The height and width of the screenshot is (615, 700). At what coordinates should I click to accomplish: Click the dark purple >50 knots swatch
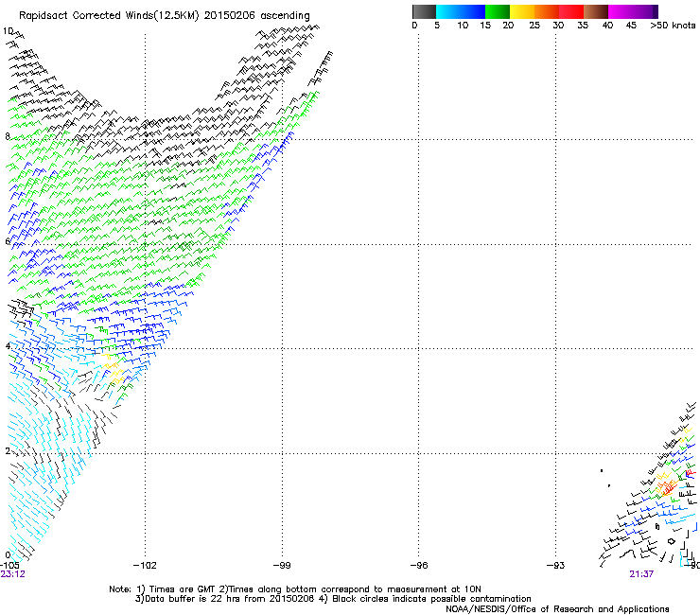click(656, 11)
